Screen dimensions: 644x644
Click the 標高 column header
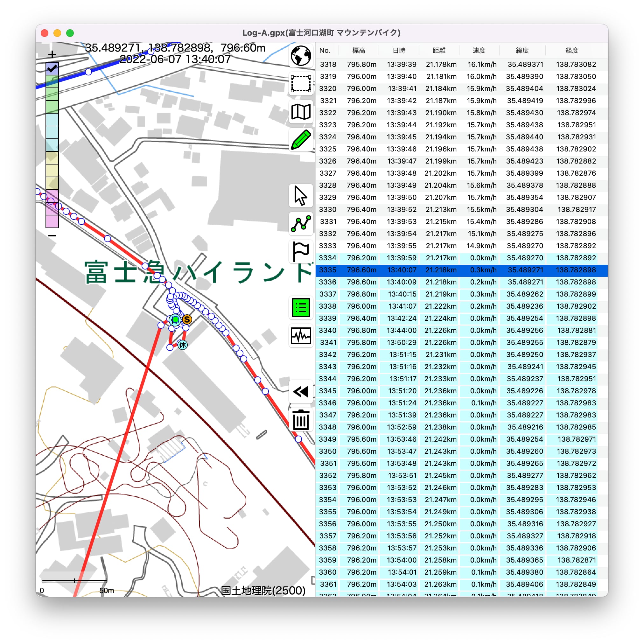359,50
